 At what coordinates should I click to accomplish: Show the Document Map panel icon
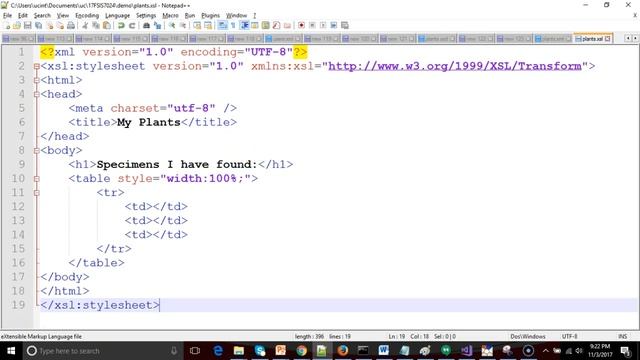265,25
